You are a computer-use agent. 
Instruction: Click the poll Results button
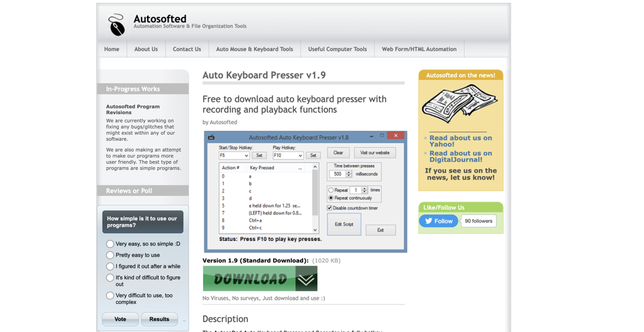[159, 319]
